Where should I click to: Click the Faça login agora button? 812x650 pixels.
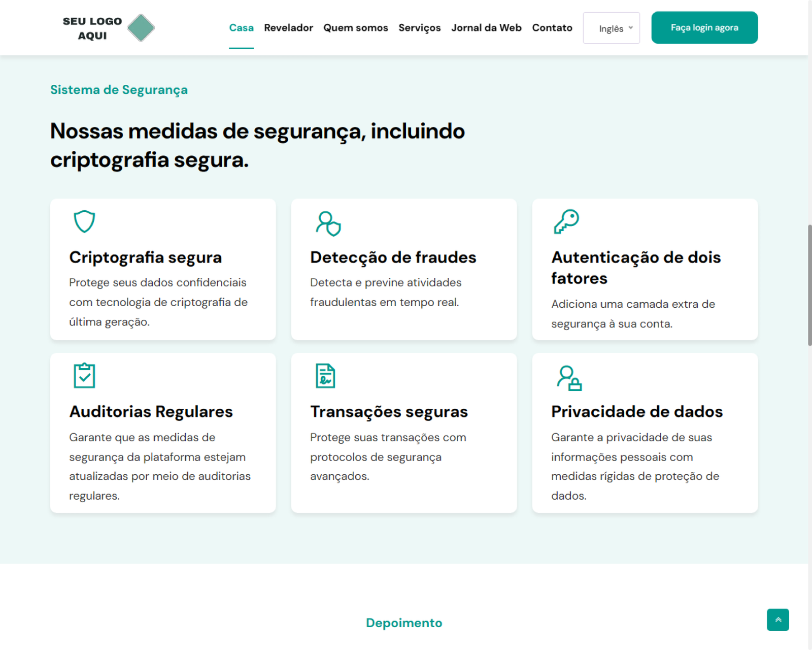tap(704, 28)
